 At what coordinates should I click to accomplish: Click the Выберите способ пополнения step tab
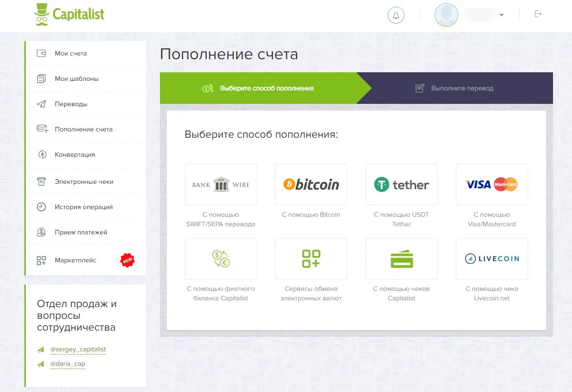pos(265,88)
